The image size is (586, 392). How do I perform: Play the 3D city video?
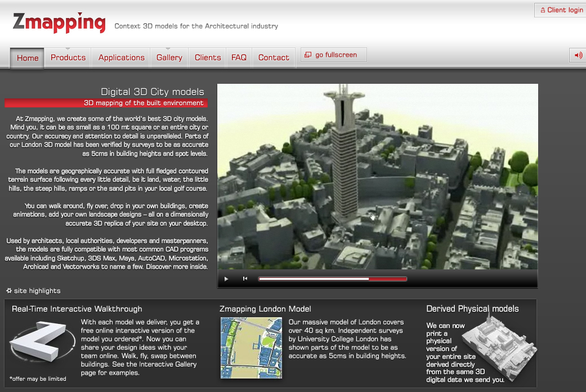226,279
